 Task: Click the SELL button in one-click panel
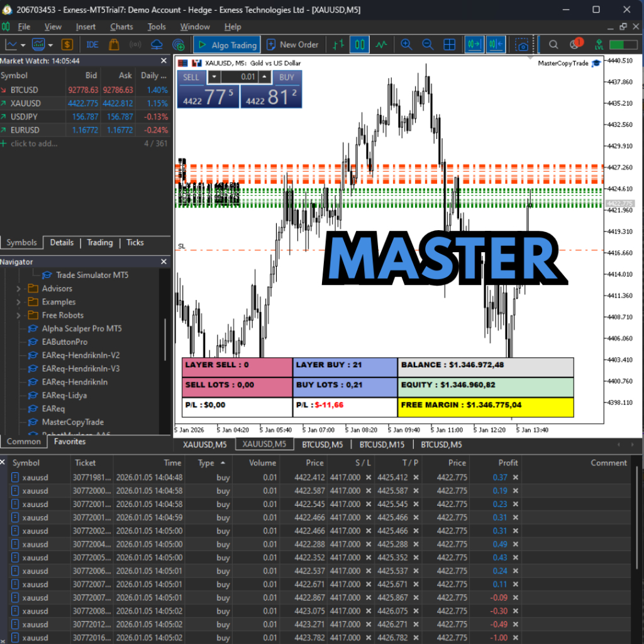tap(191, 77)
